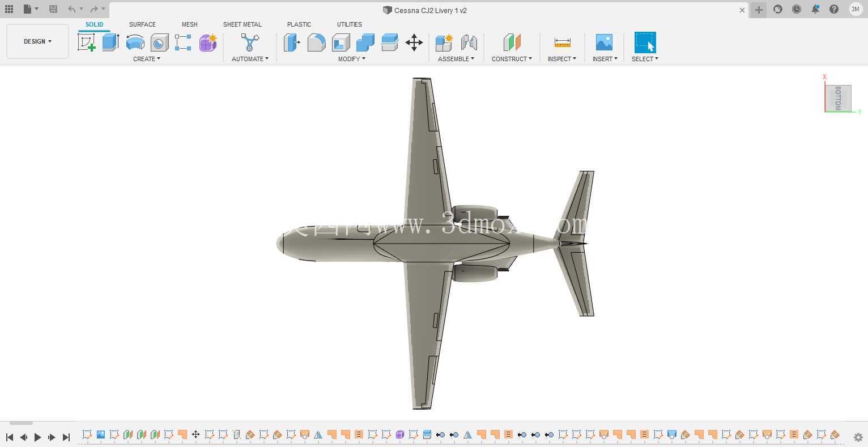Expand the INSERT dropdown menu
868x447 pixels.
click(x=605, y=59)
